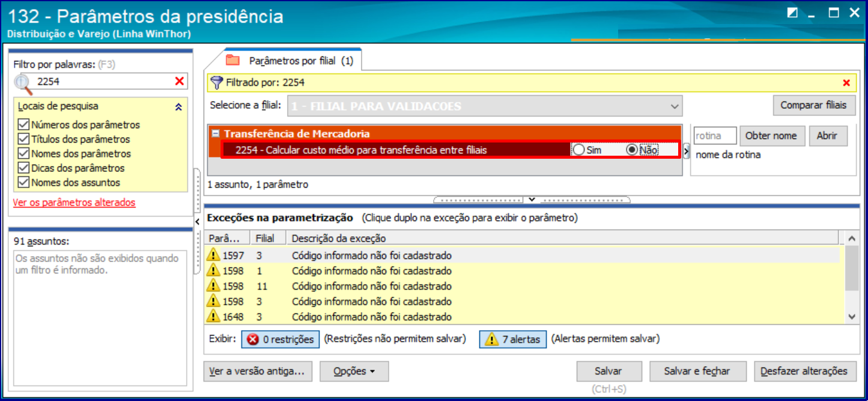This screenshot has width=868, height=401.
Task: Click 'Salvar e fechar' button
Action: pos(697,372)
